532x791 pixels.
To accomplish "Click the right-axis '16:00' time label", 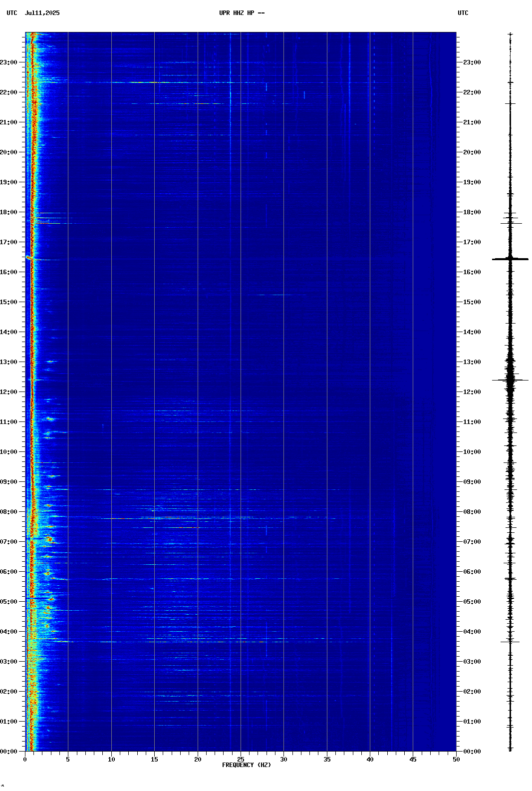I will click(x=472, y=272).
